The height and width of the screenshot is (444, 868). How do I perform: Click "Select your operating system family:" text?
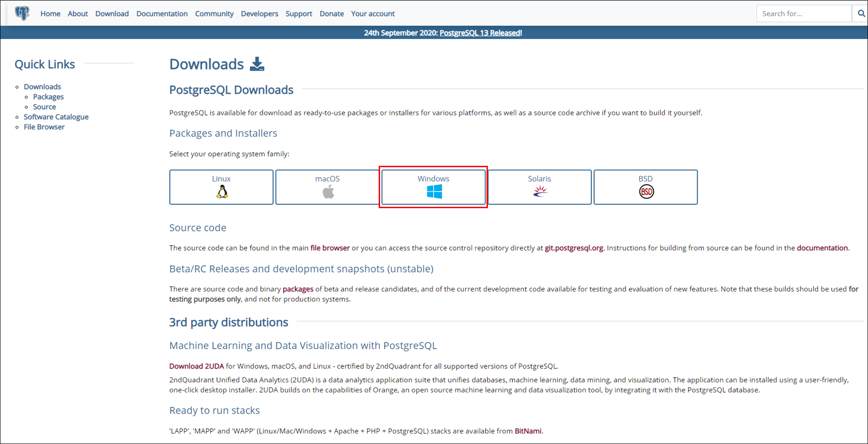pyautogui.click(x=229, y=154)
